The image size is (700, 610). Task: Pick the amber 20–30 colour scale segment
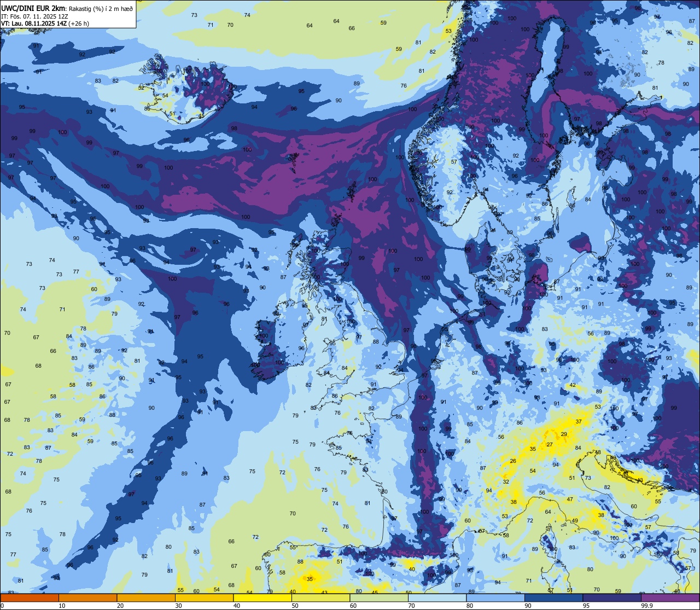pos(146,597)
